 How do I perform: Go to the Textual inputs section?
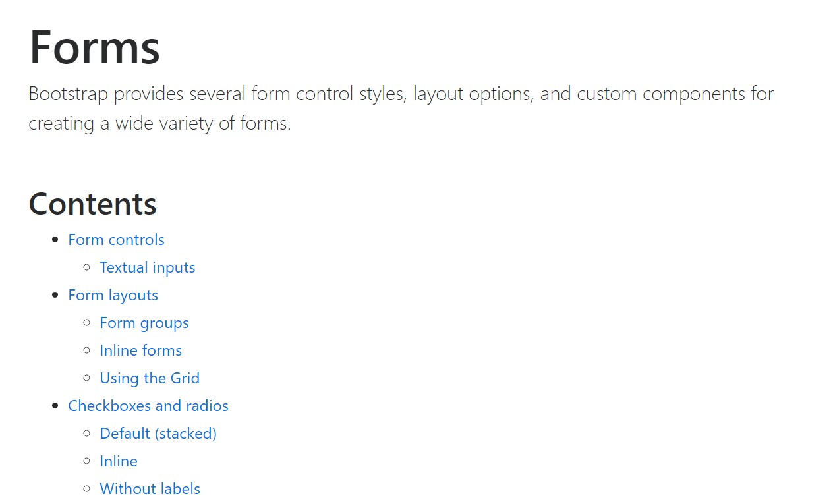point(147,267)
